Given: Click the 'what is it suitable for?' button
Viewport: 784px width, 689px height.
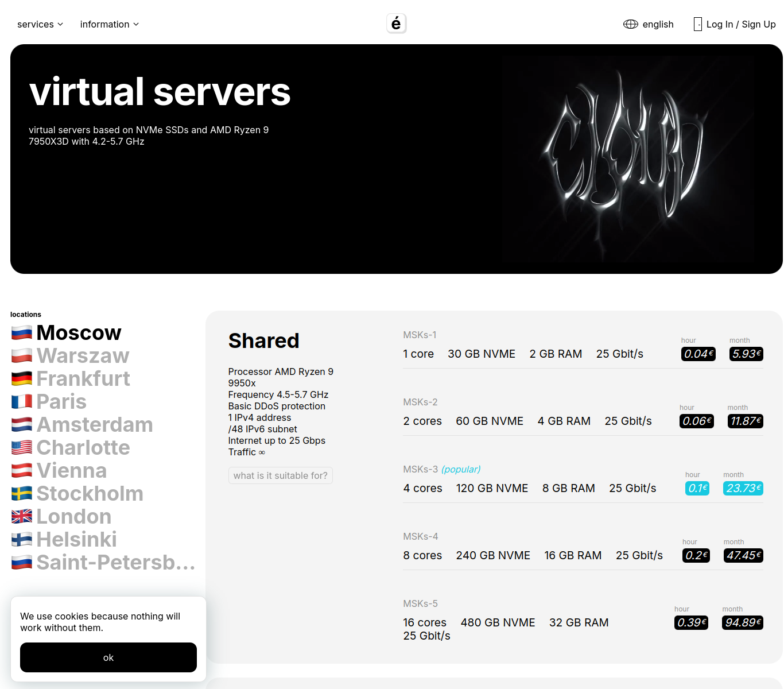Looking at the screenshot, I should (x=281, y=475).
